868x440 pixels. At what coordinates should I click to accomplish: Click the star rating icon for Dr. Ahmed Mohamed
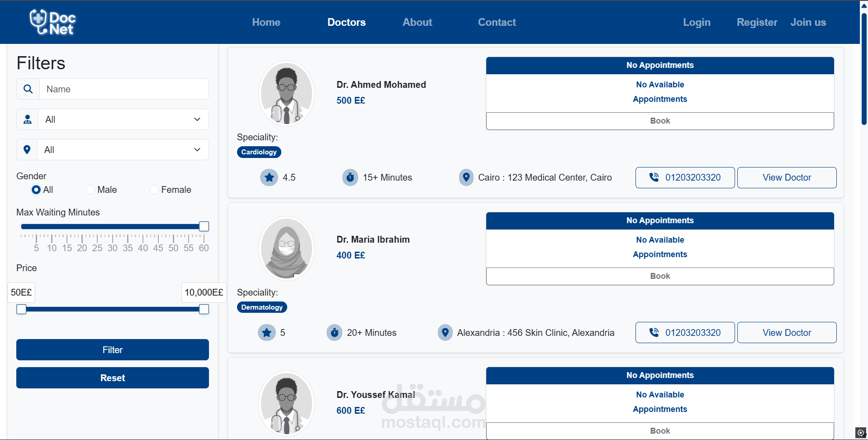(x=269, y=177)
